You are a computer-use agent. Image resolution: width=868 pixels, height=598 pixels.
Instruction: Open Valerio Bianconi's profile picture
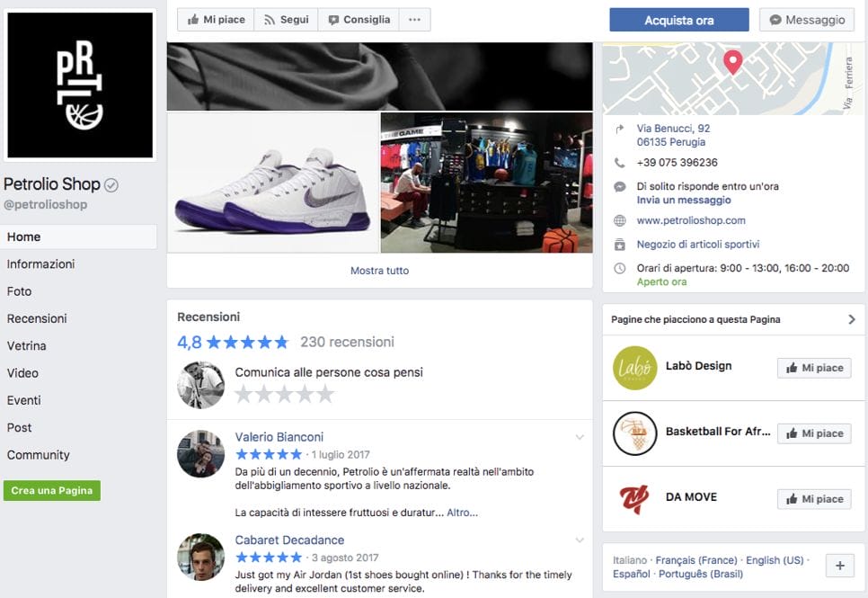pyautogui.click(x=200, y=454)
